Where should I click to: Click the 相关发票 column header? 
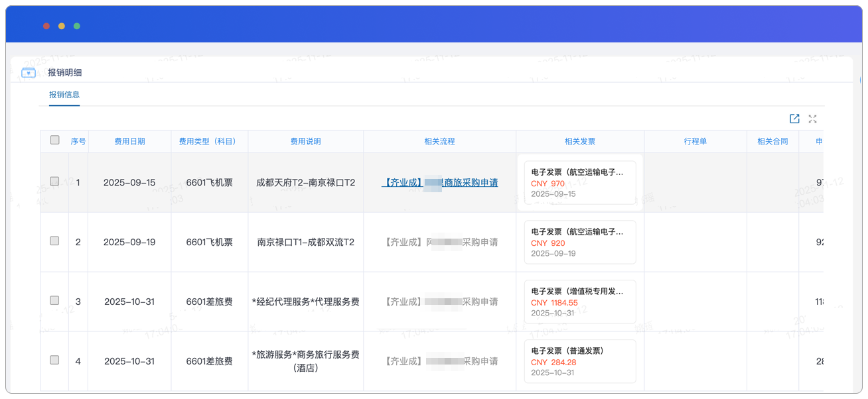[x=579, y=141]
